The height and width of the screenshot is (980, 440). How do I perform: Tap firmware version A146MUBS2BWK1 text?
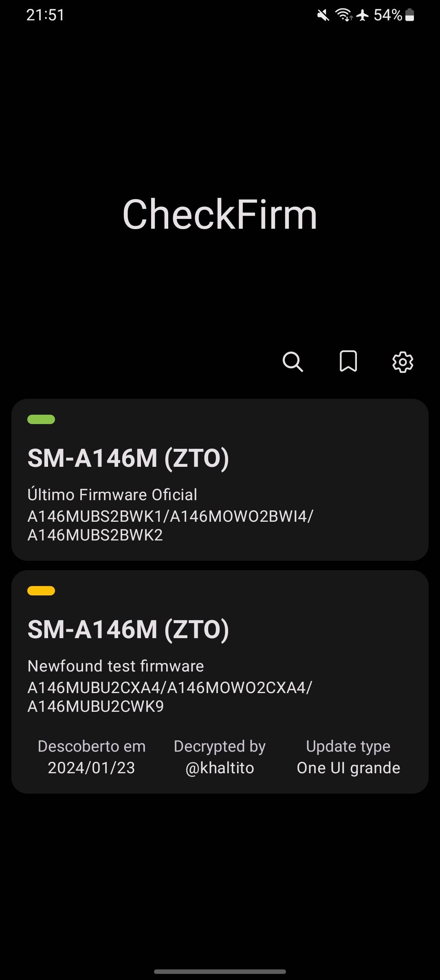coord(95,516)
